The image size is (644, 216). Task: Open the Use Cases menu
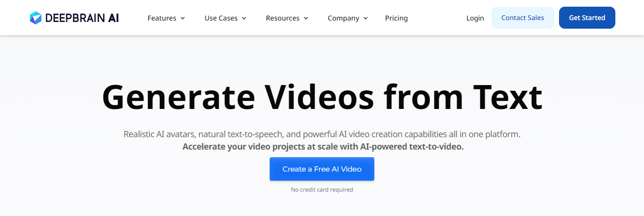(220, 18)
